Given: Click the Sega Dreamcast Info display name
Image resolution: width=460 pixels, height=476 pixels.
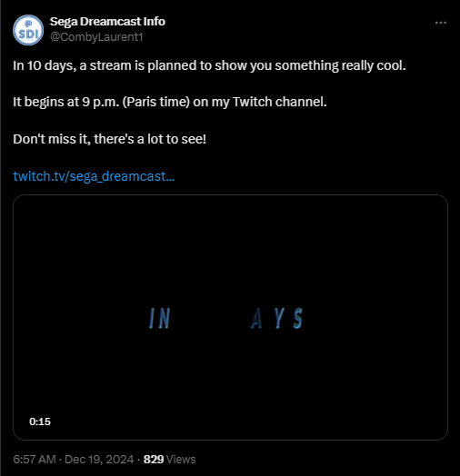Looking at the screenshot, I should [x=107, y=22].
